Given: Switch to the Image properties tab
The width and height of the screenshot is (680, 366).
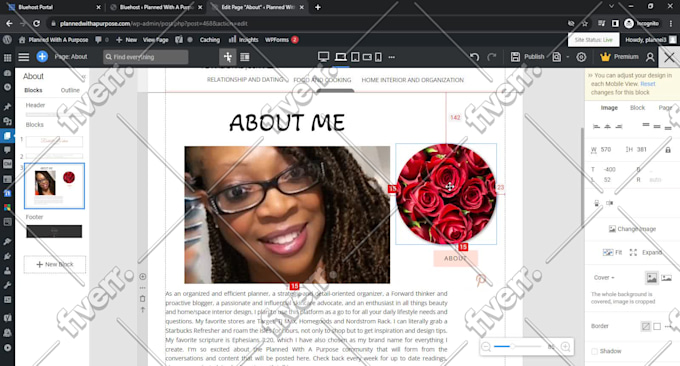Looking at the screenshot, I should point(609,108).
